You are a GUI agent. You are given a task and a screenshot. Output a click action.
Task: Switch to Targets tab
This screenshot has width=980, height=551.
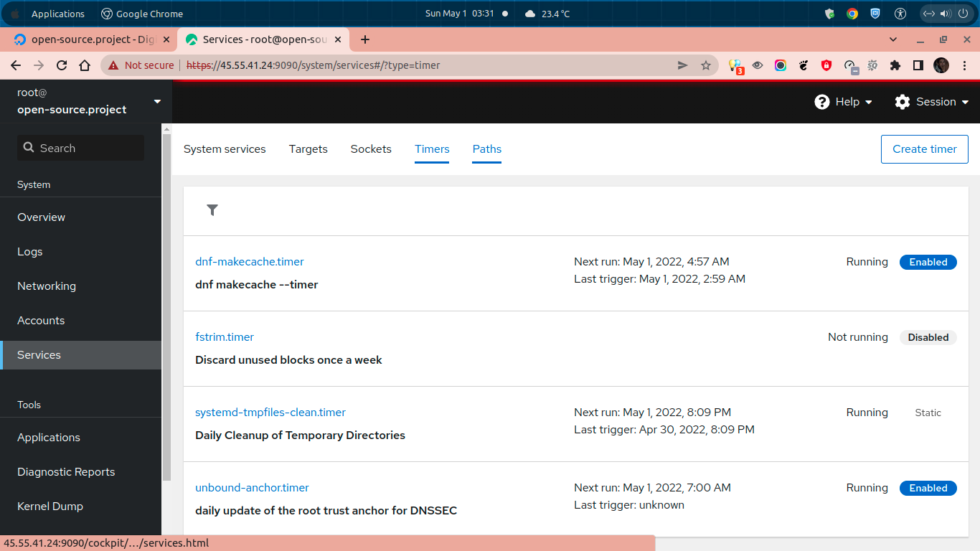pyautogui.click(x=308, y=149)
